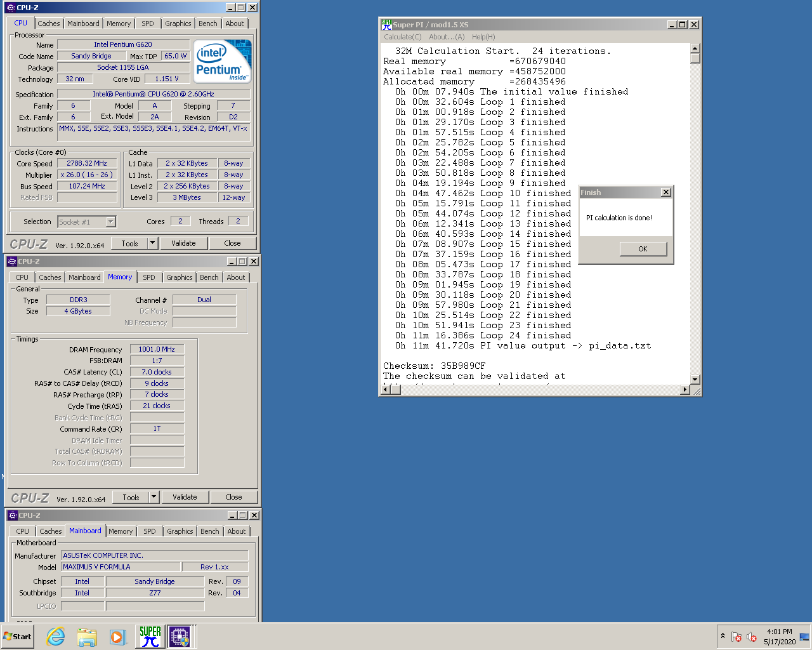This screenshot has height=650, width=812.
Task: Switch to Super PI taskbar icon
Action: tap(150, 636)
